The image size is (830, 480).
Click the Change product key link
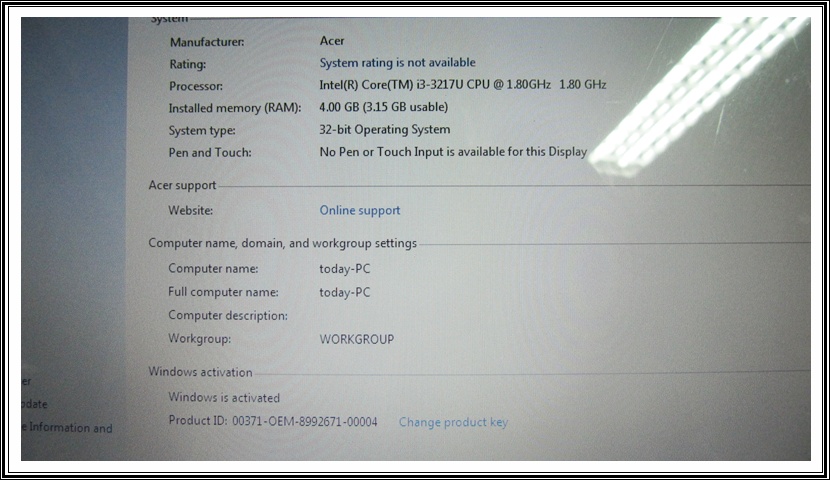click(453, 422)
